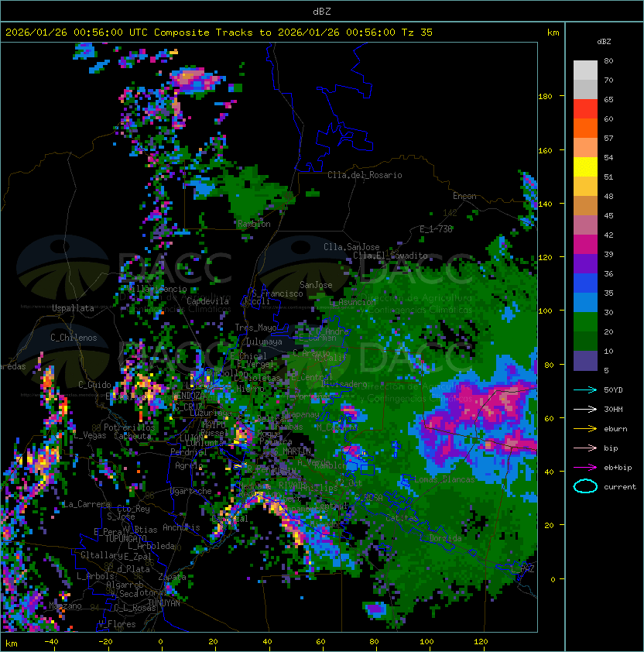Click the 'Anchoris' place label
644x652 pixels.
[181, 527]
